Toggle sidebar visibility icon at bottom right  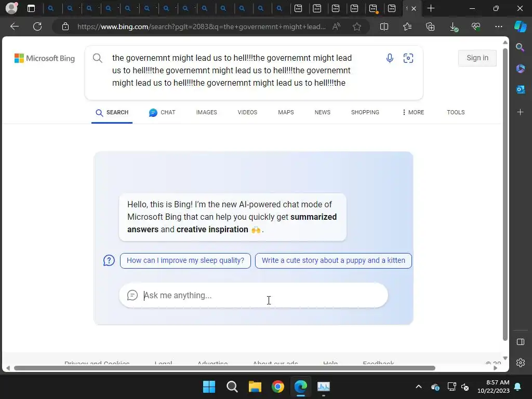click(520, 342)
